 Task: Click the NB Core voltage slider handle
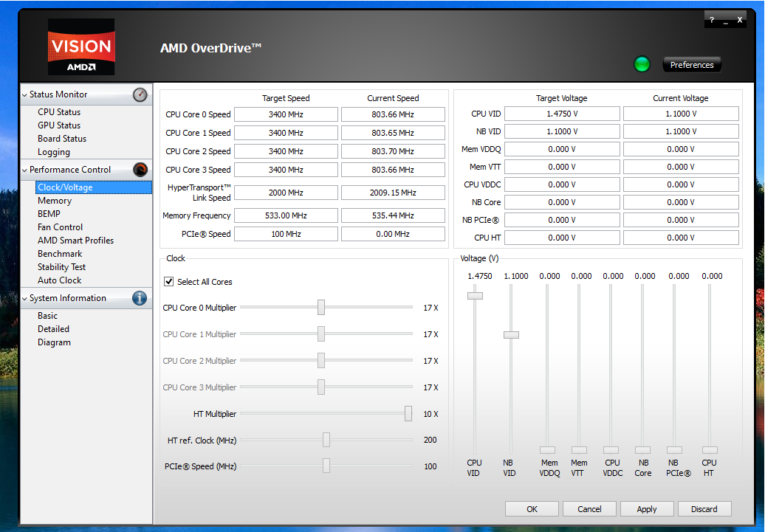642,450
